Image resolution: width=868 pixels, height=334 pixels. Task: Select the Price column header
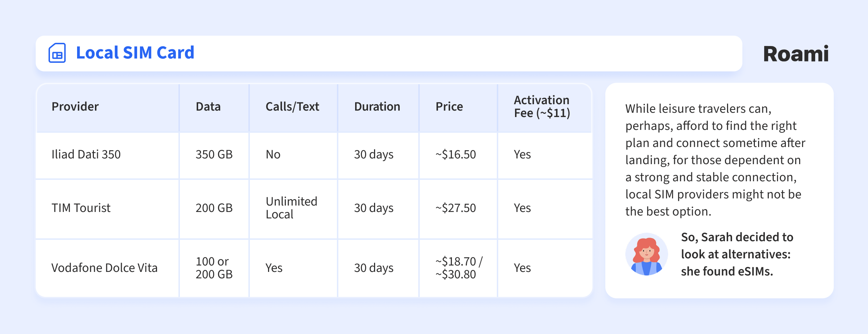449,107
